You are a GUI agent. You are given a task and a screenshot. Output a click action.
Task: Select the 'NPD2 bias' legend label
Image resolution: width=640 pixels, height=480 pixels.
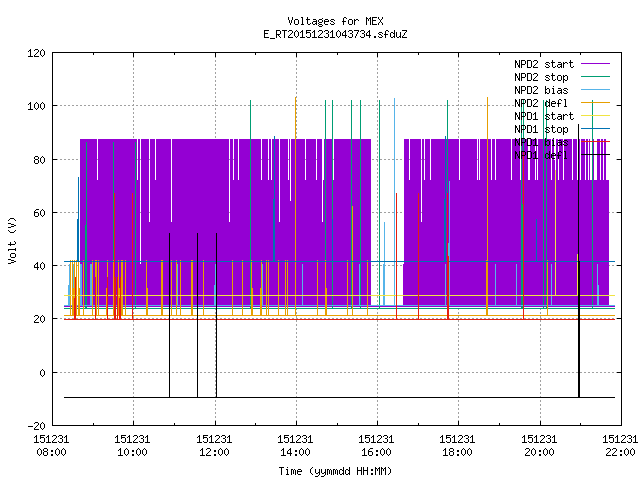click(541, 90)
